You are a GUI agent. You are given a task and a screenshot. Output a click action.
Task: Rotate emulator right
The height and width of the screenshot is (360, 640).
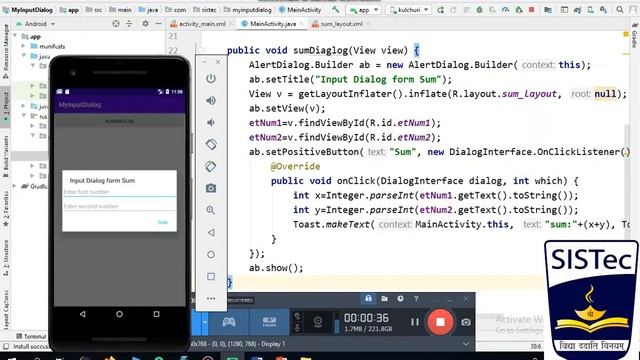[211, 167]
